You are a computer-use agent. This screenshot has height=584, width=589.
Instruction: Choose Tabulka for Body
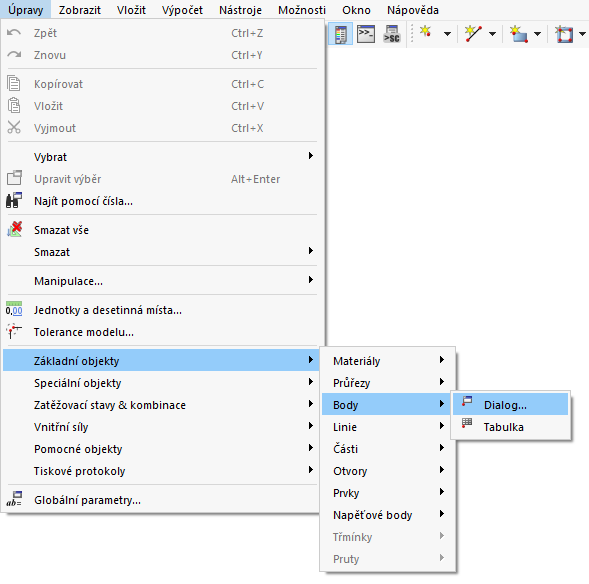[x=510, y=427]
